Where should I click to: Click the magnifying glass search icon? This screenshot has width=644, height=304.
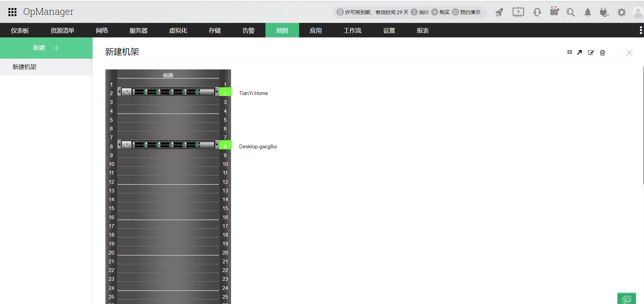click(x=571, y=12)
